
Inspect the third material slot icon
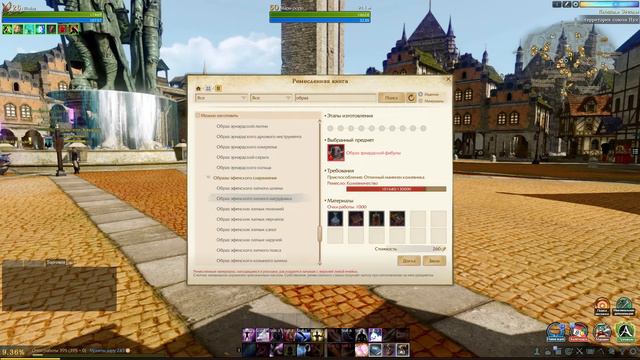tap(376, 219)
